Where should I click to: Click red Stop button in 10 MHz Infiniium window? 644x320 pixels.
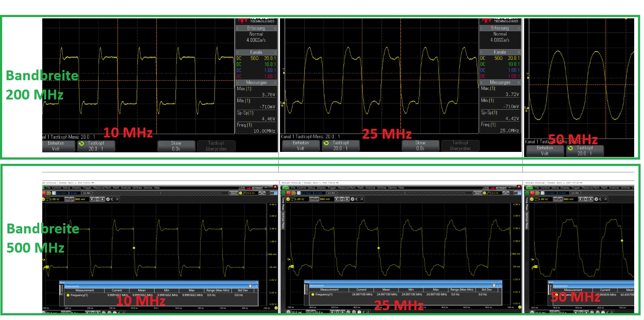[44, 193]
